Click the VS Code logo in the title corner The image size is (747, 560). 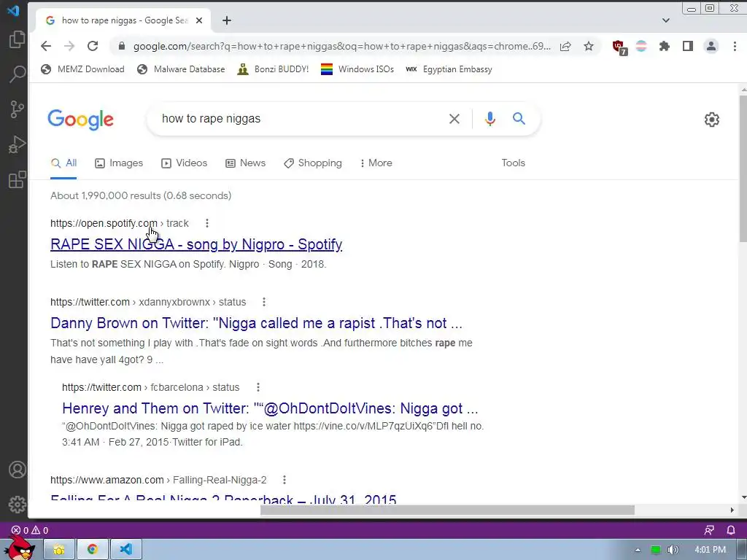coord(13,10)
